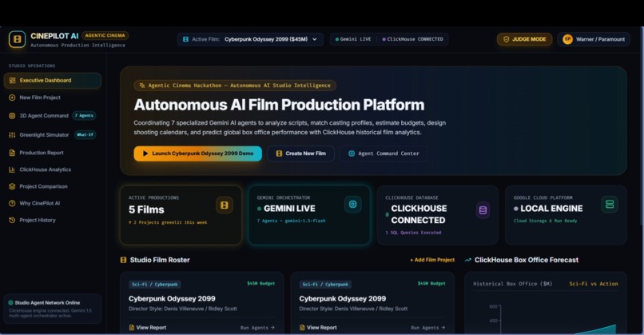The width and height of the screenshot is (644, 335).
Task: Click the CLICKHOUSE CONNECTED card title
Action: 419,214
